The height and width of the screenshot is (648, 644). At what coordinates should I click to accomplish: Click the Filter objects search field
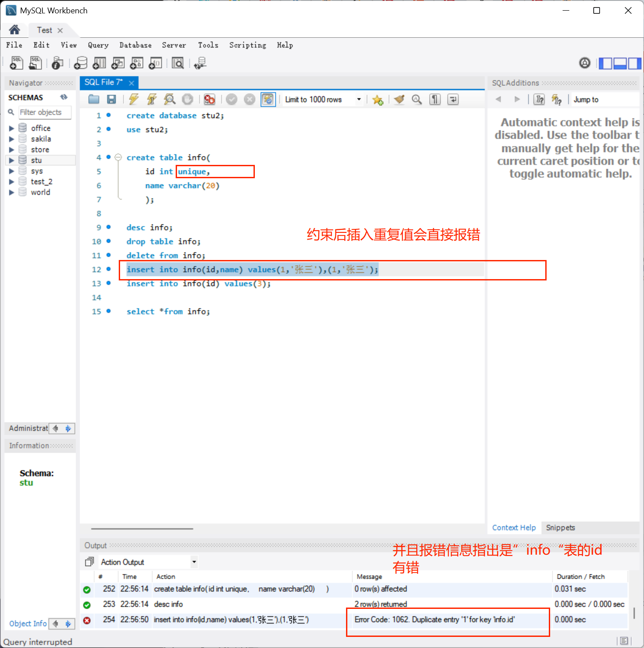pyautogui.click(x=44, y=112)
